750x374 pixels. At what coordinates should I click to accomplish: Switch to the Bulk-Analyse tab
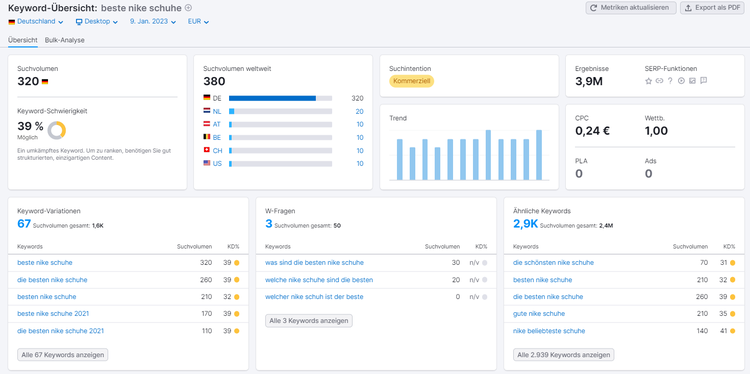click(65, 40)
